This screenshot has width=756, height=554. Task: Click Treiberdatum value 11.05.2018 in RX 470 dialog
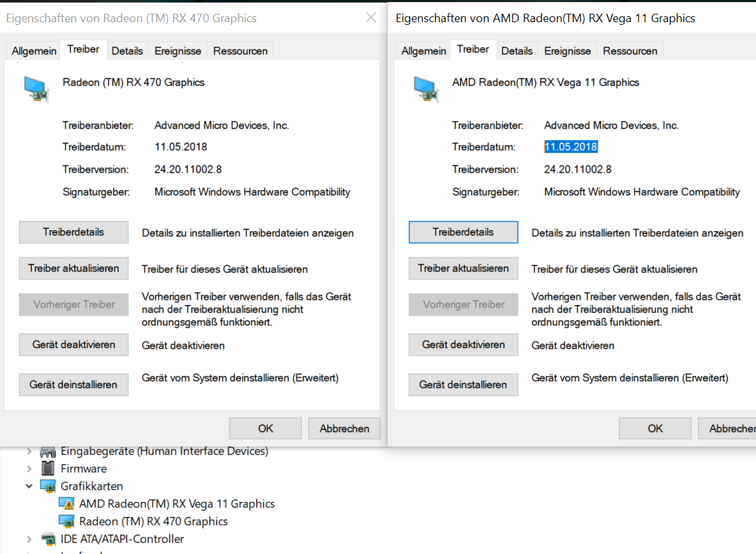coord(181,147)
